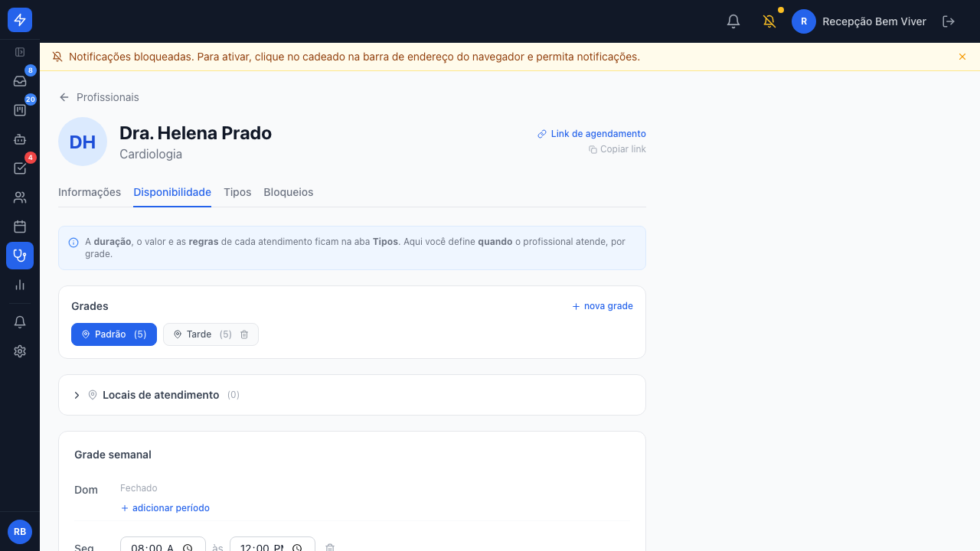Screen dimensions: 980x551
Task: Click the DH profile avatar circle
Action: [x=83, y=142]
